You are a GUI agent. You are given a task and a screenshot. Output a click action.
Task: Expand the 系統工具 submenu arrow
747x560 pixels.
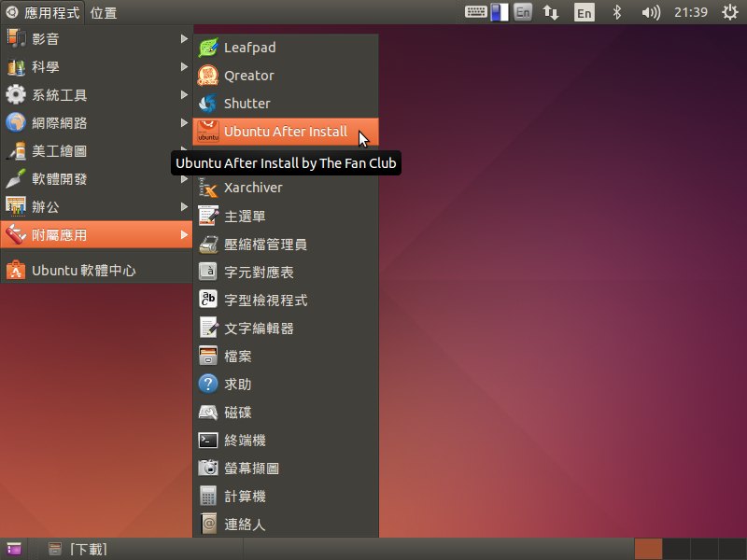point(184,95)
